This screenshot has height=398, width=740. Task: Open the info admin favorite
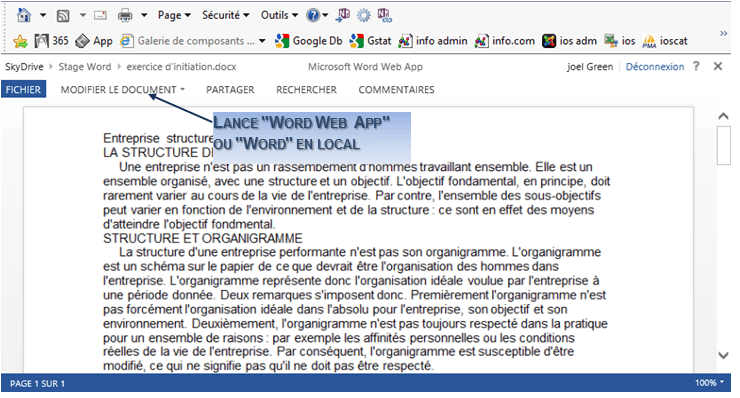(433, 41)
